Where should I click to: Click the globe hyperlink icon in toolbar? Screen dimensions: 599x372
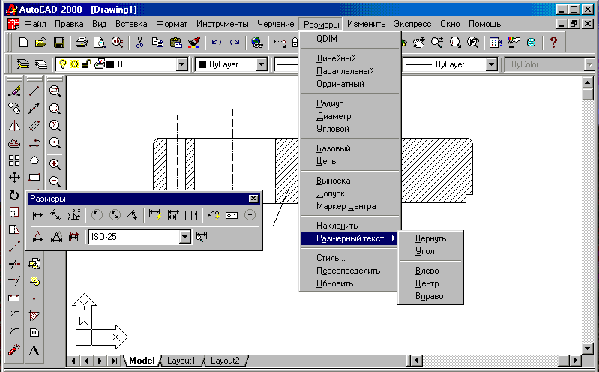click(257, 42)
